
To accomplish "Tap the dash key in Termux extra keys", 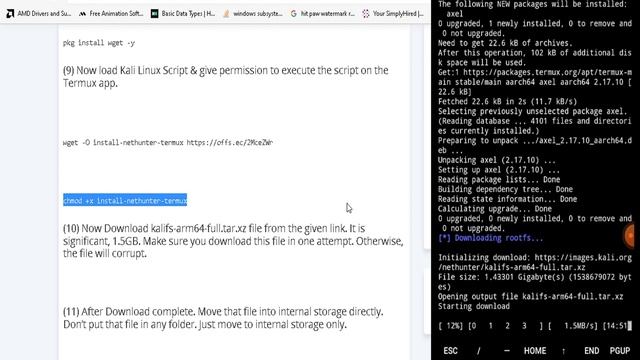I will pyautogui.click(x=507, y=351).
